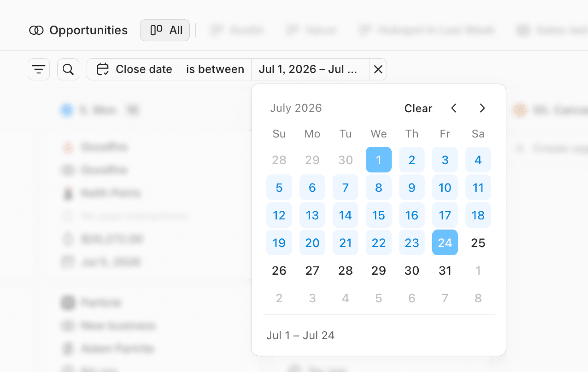Select the All board view tab
Image resolution: width=588 pixels, height=372 pixels.
coord(165,30)
